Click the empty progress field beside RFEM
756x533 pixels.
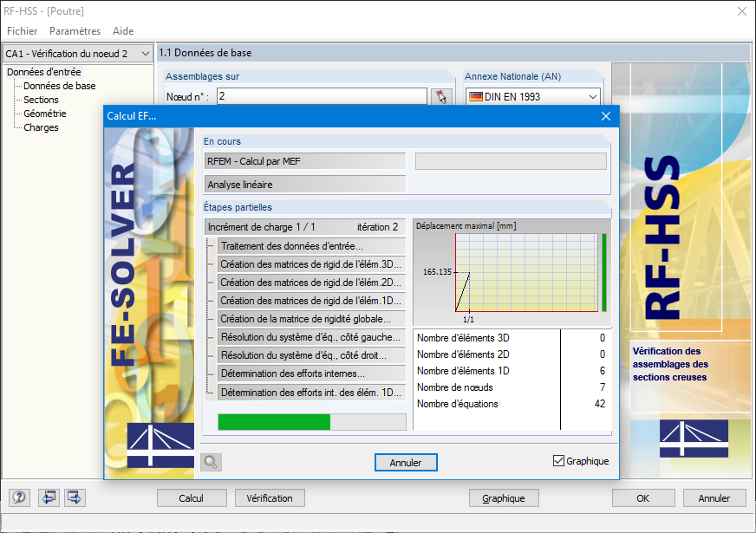511,161
